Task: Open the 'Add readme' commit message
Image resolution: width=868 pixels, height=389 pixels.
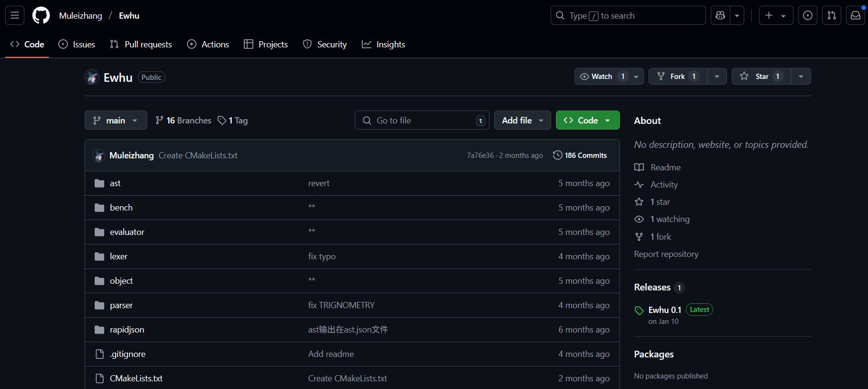Action: [331, 354]
